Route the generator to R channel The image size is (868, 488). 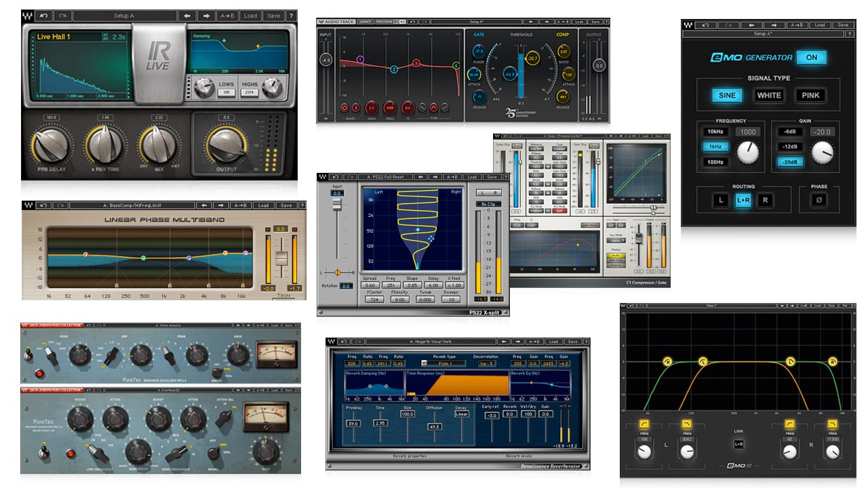766,200
